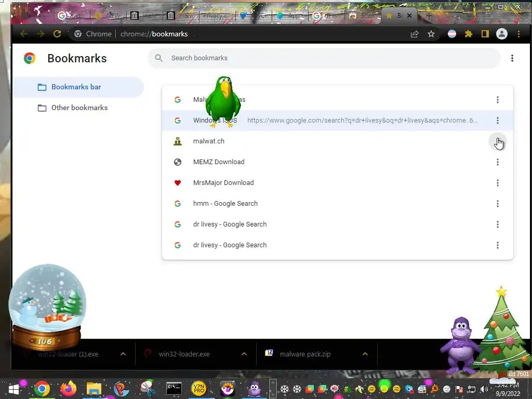Open the taskbar clock showing 9/9/2022
This screenshot has width=532, height=399.
[508, 390]
